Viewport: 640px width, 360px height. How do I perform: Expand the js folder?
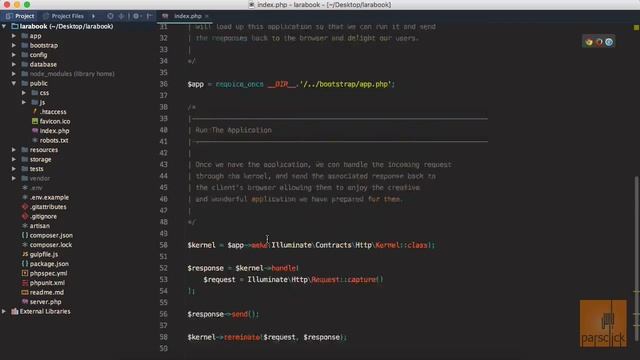click(x=24, y=102)
